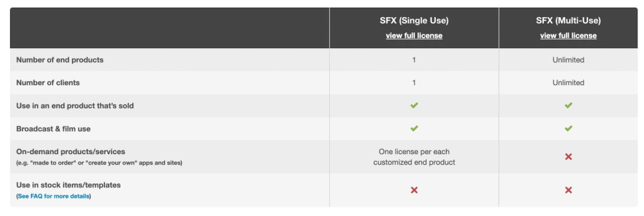This screenshot has width=644, height=216.
Task: Select the SFX (Single Use) column header
Action: [x=414, y=20]
